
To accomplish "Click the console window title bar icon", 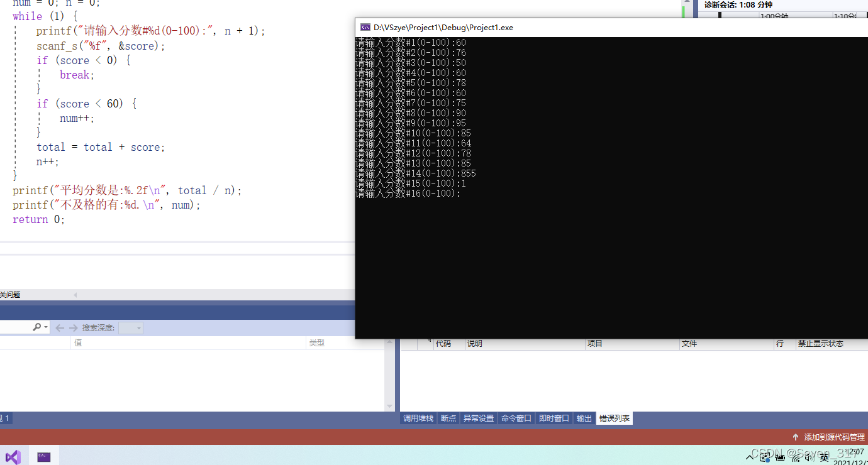I will 365,27.
